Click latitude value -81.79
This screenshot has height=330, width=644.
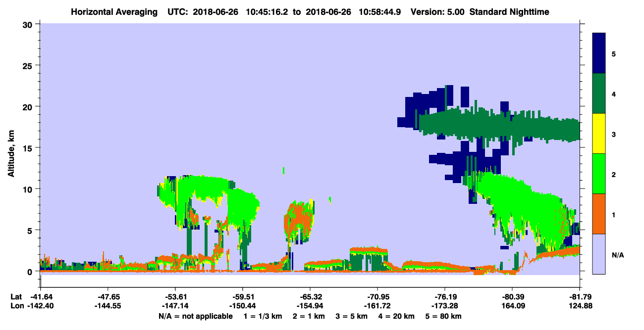click(x=580, y=297)
